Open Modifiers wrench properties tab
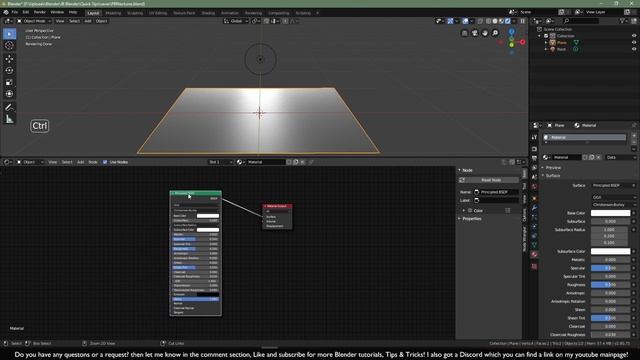 pyautogui.click(x=534, y=208)
